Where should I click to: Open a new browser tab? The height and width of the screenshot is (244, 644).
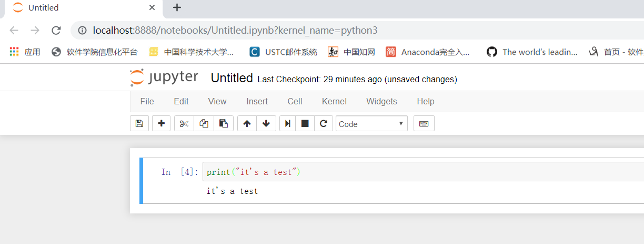tap(177, 7)
